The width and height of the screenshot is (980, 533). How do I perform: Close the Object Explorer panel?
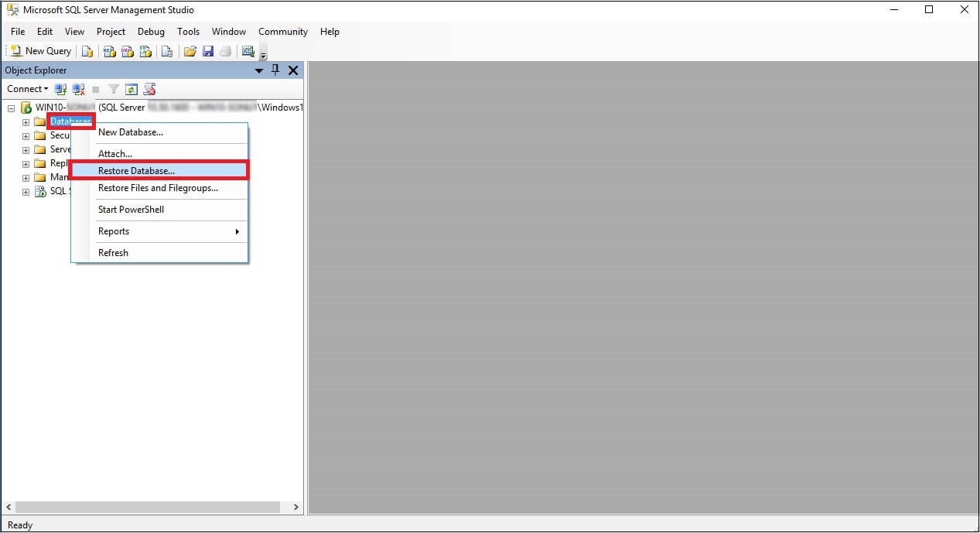click(293, 70)
